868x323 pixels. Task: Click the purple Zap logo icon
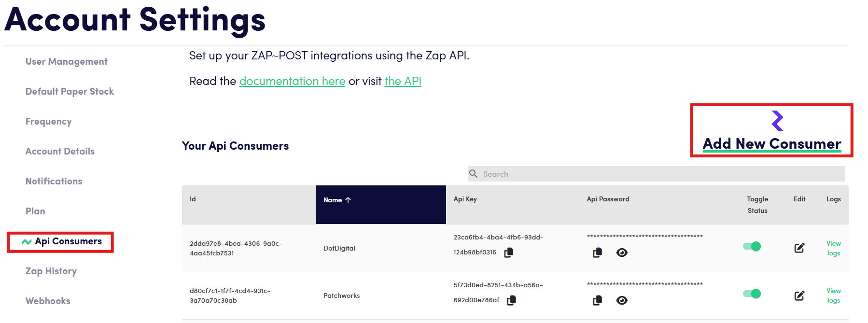tap(777, 121)
